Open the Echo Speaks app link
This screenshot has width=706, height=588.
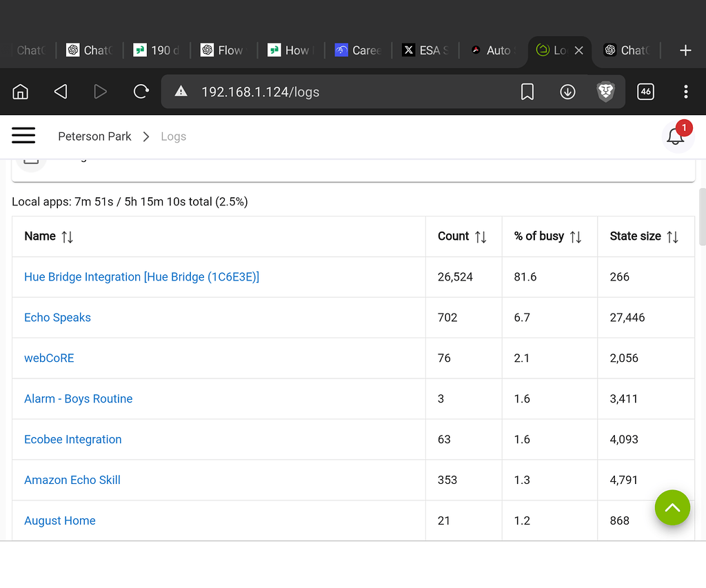point(57,318)
